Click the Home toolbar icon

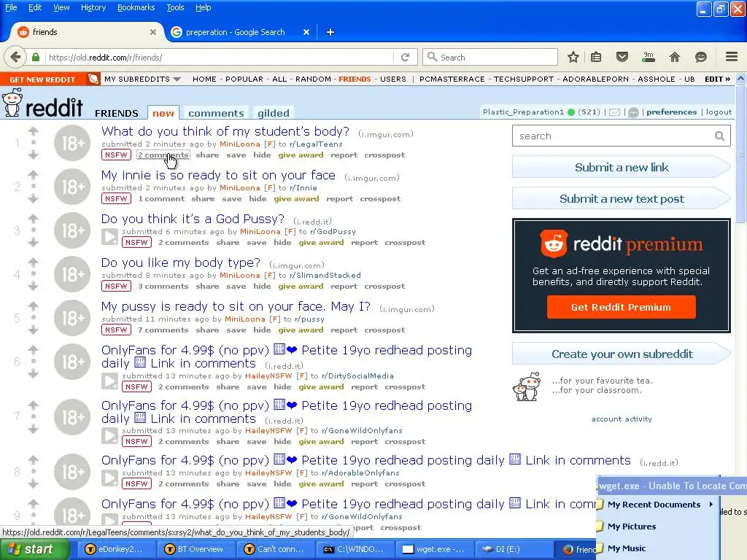[675, 57]
